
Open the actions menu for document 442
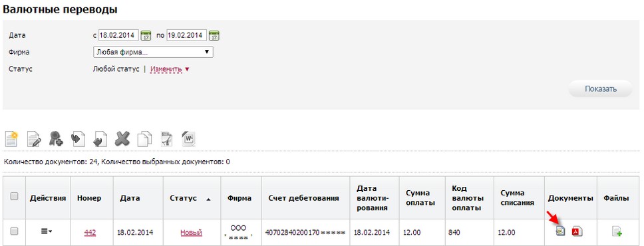point(47,231)
